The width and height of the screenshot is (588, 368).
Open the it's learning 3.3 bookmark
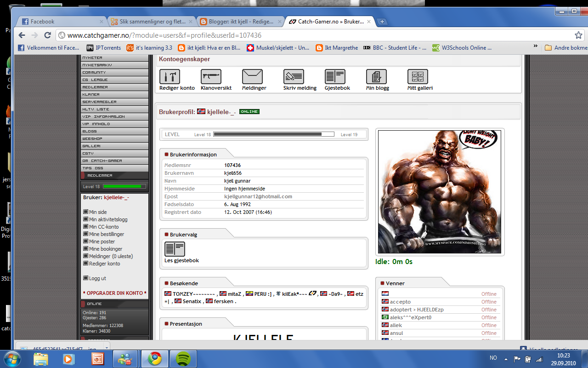pyautogui.click(x=149, y=47)
